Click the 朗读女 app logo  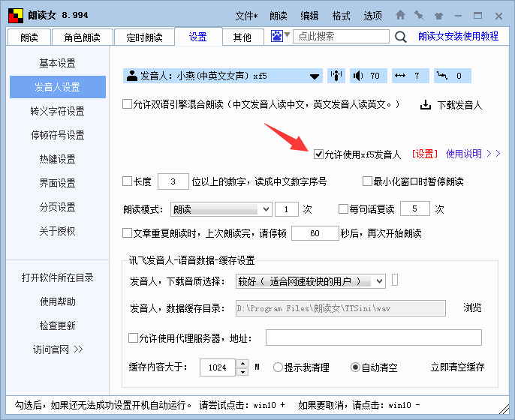point(16,15)
